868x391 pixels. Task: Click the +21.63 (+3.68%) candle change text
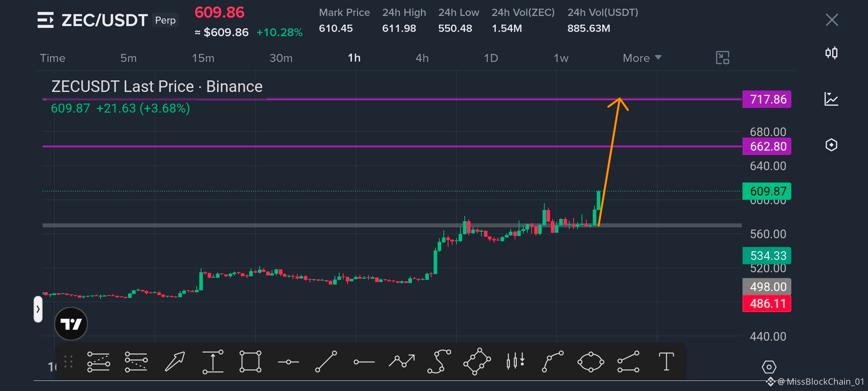click(143, 108)
